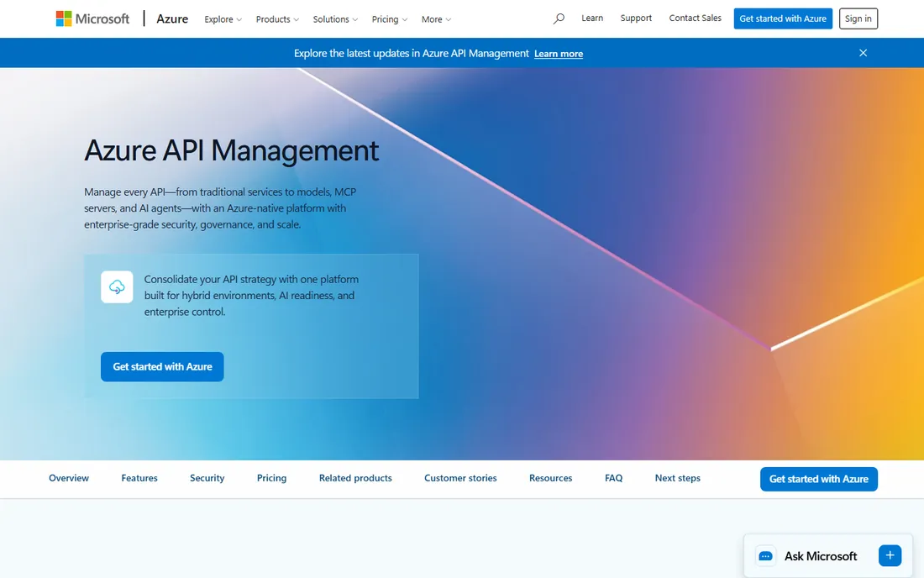The width and height of the screenshot is (924, 578).
Task: Click hero Get started with Azure button
Action: [x=162, y=366]
